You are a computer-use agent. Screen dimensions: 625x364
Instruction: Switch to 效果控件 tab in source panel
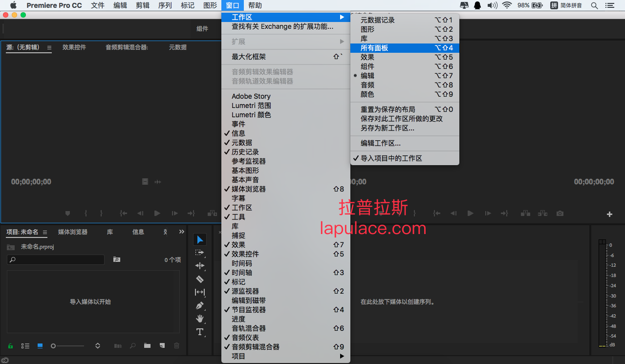74,47
